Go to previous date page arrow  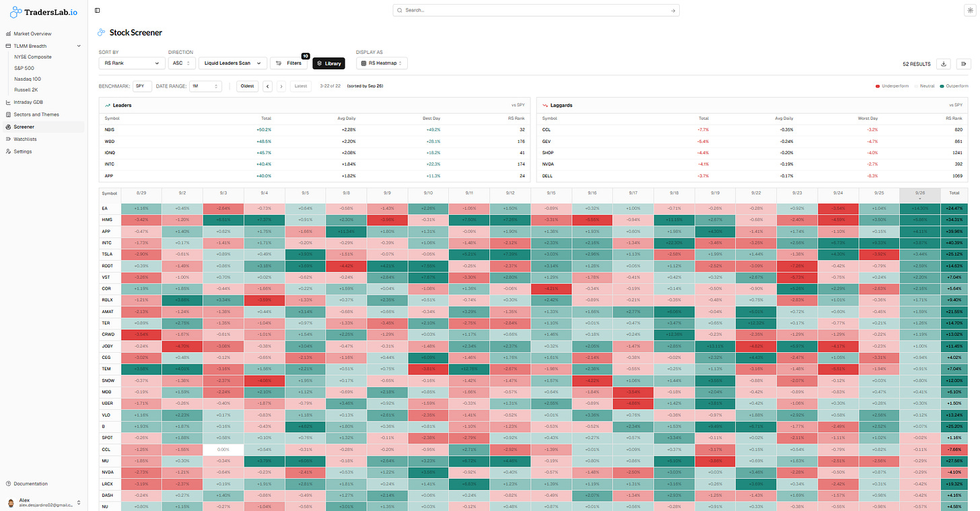[x=267, y=86]
